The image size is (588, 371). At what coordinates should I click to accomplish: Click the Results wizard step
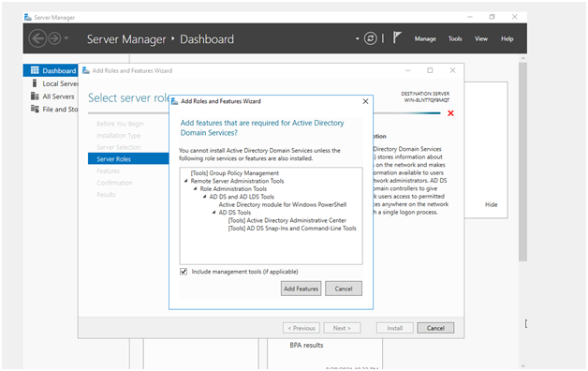[x=106, y=194]
